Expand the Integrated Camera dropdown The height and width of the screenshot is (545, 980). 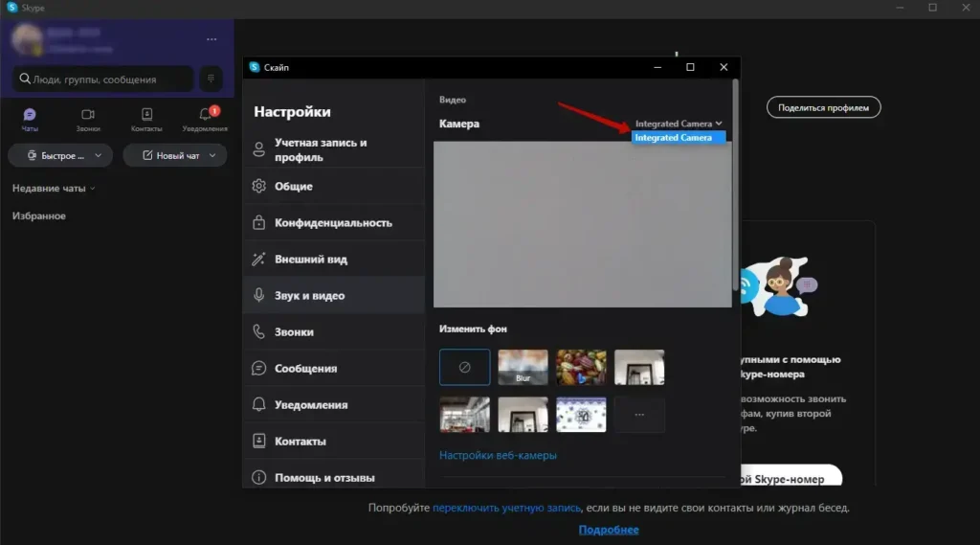pos(679,124)
